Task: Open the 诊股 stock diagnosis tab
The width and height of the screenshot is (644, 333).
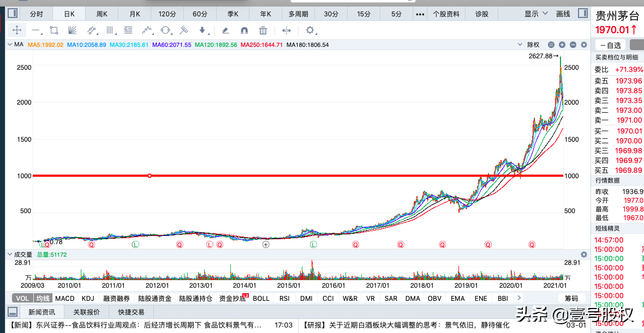Action: pos(482,14)
